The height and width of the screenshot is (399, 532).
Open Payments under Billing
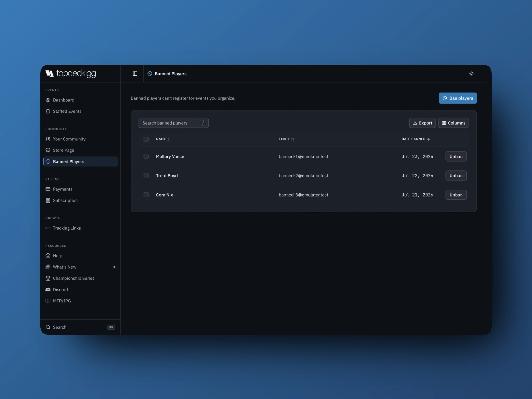[x=80, y=189]
